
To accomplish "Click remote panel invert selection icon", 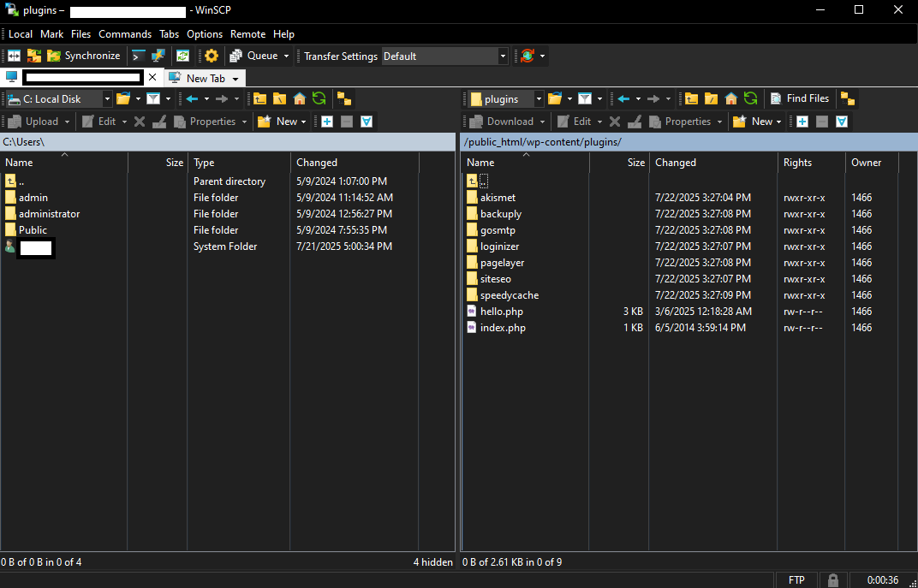I will (842, 122).
